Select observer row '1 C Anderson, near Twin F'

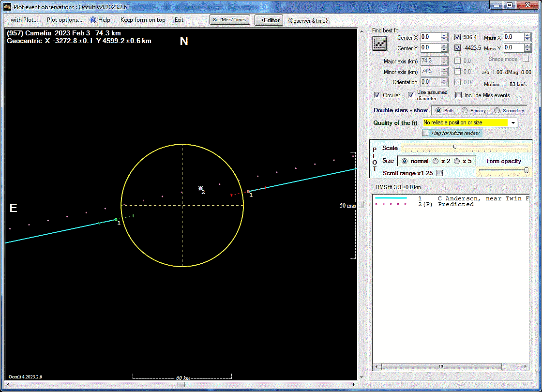(x=451, y=198)
